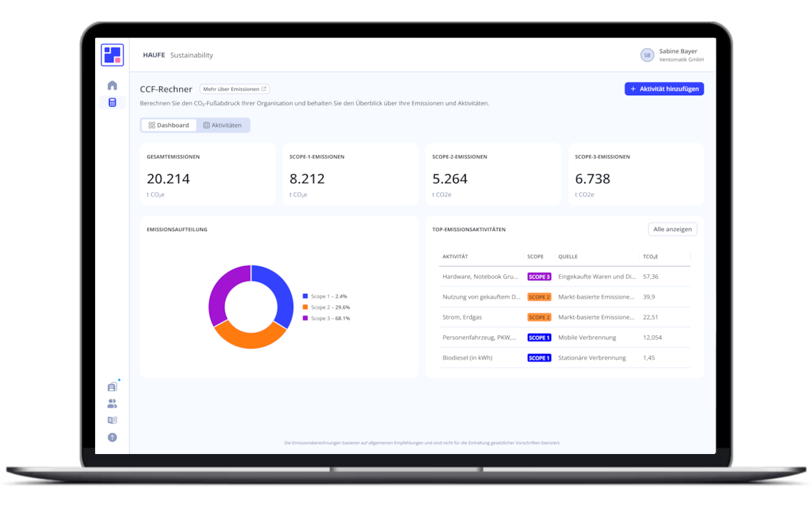Screen dimensions: 812x508
Task: Select the calculator icon in sidebar
Action: tap(112, 102)
